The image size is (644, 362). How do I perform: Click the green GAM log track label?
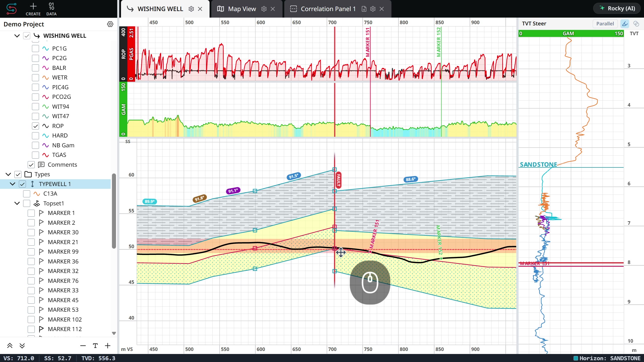(x=123, y=110)
